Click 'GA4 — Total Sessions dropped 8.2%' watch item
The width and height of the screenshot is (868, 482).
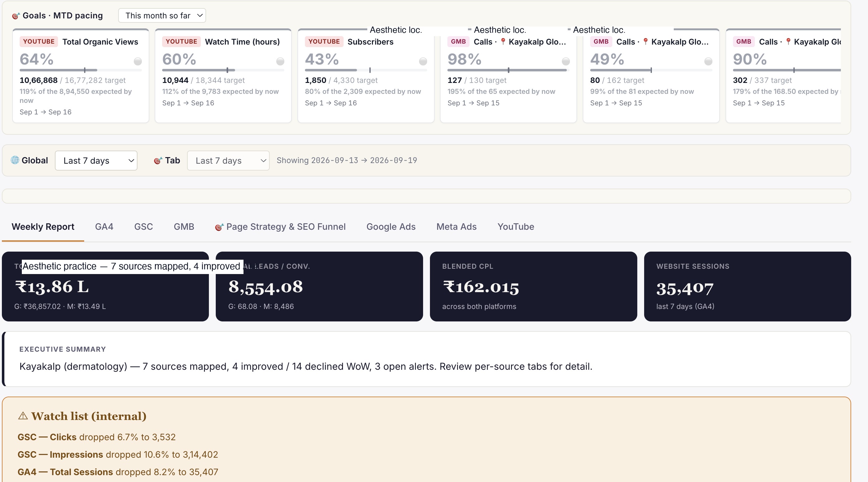[x=118, y=472]
